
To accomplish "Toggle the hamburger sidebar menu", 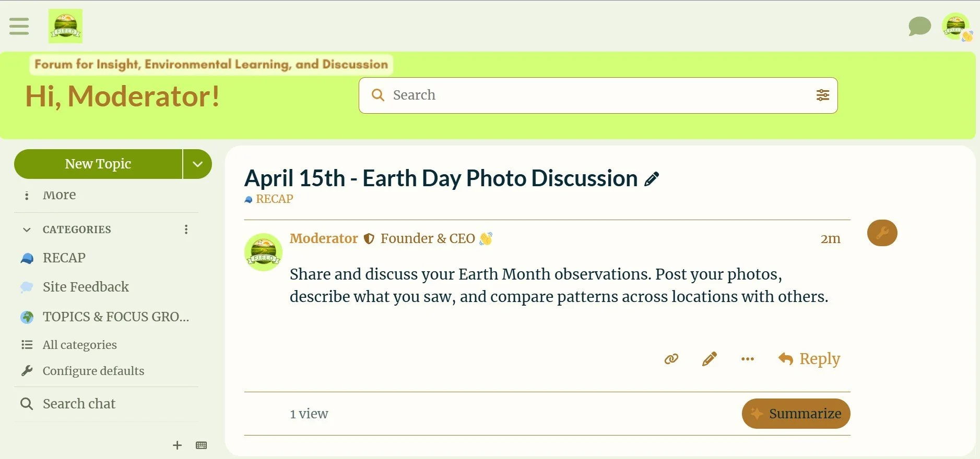I will (19, 26).
